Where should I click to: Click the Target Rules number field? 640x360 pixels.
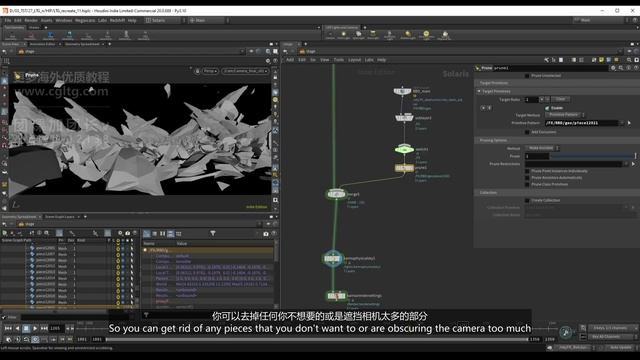[x=531, y=99]
